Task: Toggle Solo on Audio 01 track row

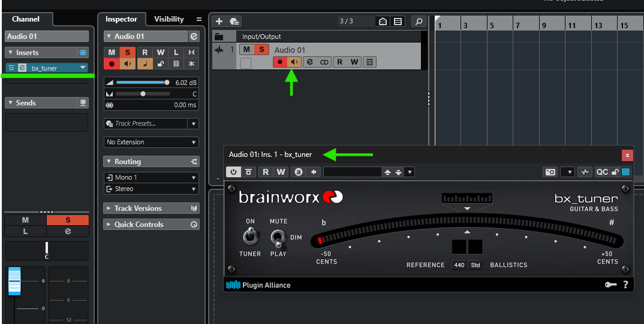Action: click(x=261, y=50)
